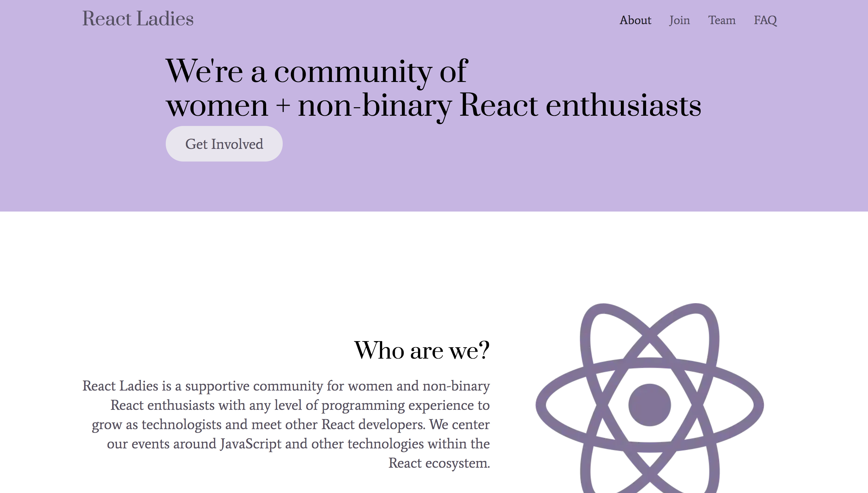This screenshot has height=493, width=868.
Task: Go to the Join section link
Action: pos(679,20)
